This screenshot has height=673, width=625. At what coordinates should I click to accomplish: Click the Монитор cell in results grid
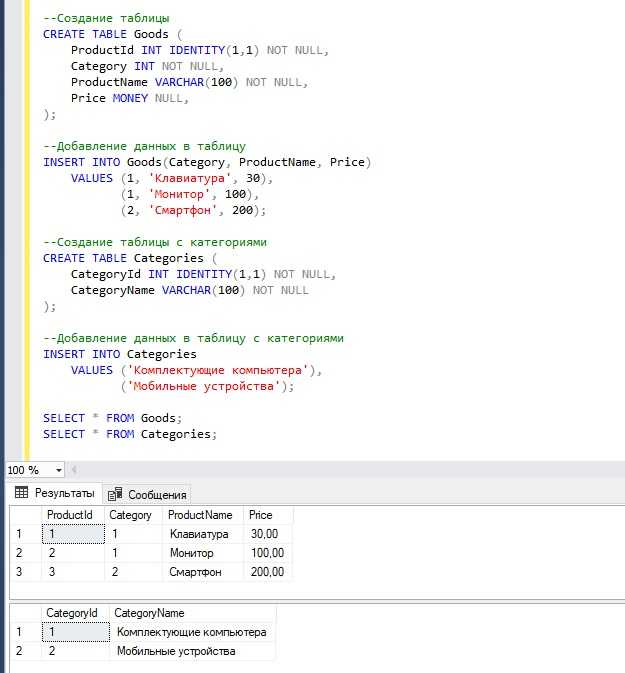pos(193,553)
